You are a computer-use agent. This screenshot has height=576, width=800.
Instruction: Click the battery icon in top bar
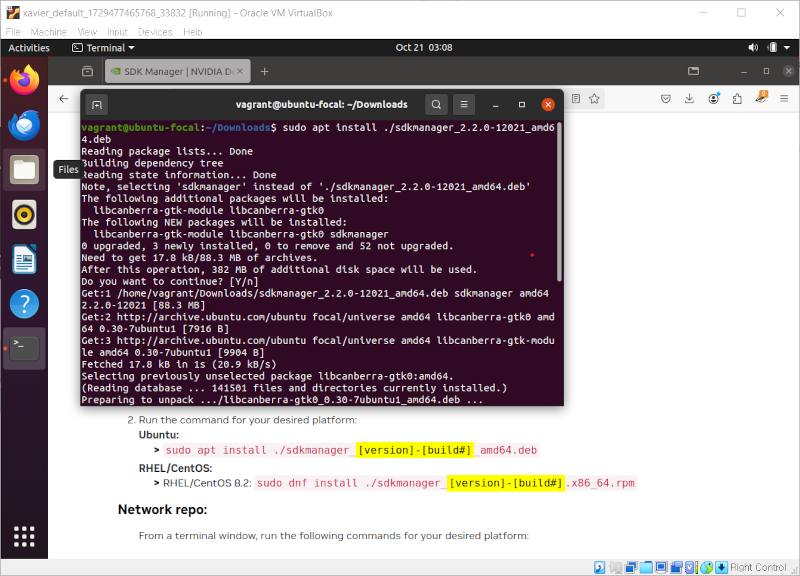772,47
